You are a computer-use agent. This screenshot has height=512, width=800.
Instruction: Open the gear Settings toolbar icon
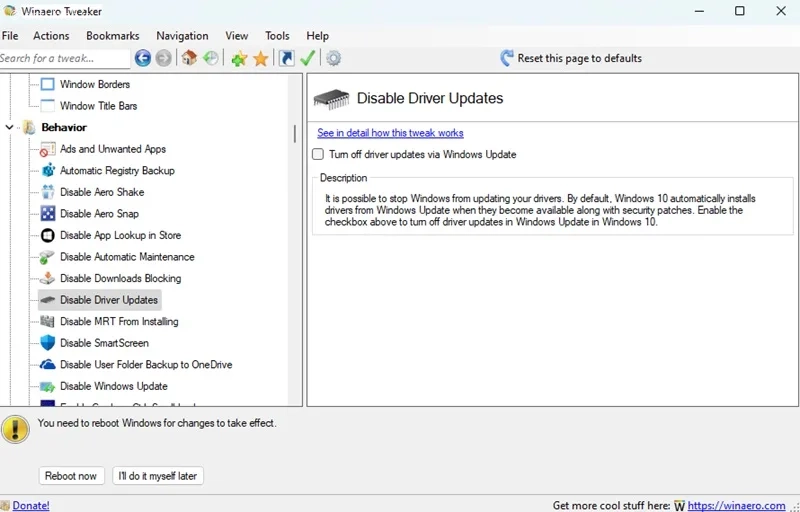coord(334,59)
